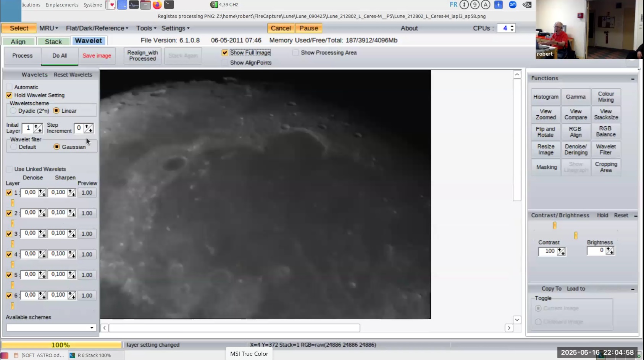Open the Histogram function
The image size is (644, 360).
tap(546, 97)
